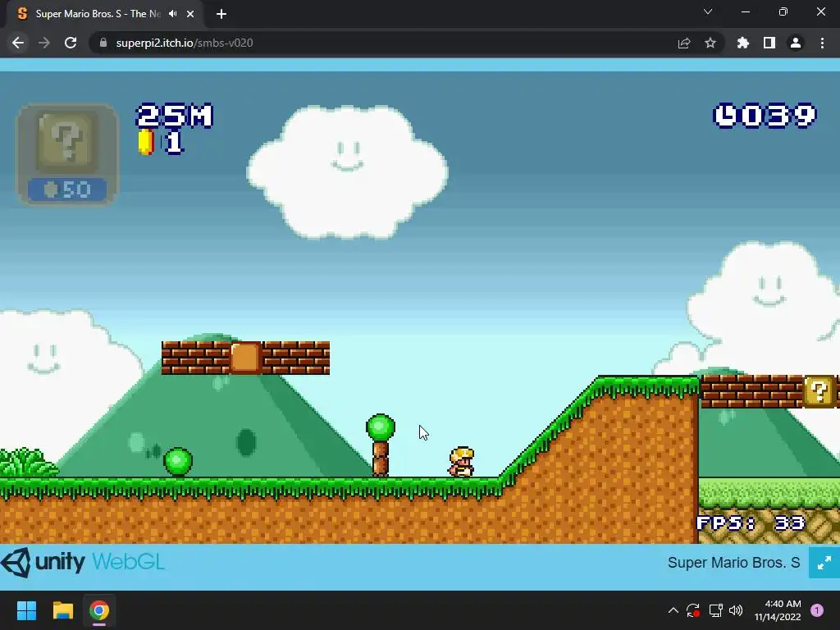Click the Mario character sprite

pyautogui.click(x=461, y=462)
